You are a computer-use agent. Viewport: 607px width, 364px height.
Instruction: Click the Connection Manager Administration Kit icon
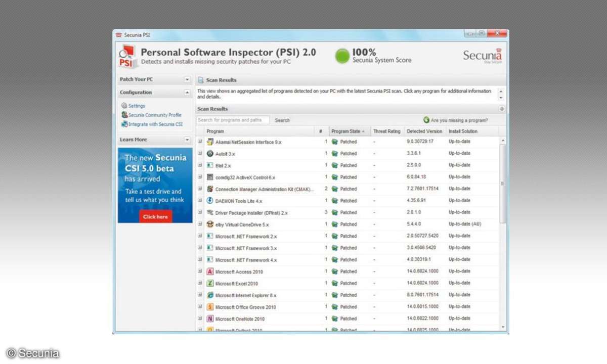coord(210,189)
